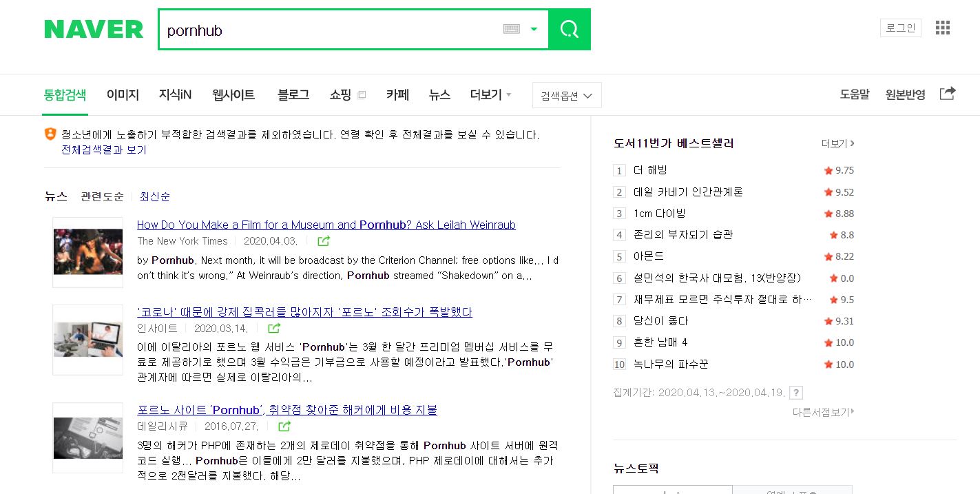Image resolution: width=980 pixels, height=494 pixels.
Task: Switch to the 카페 tab
Action: pos(397,95)
